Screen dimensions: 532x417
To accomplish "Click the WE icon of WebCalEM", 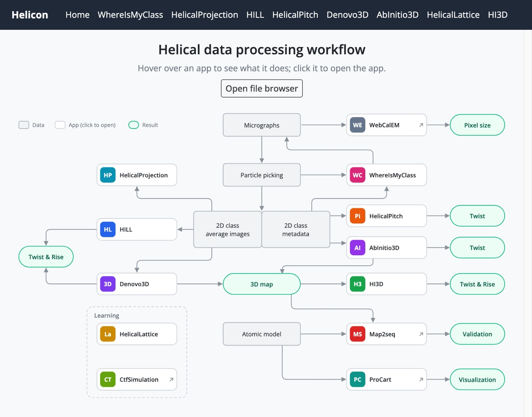I will [x=357, y=125].
